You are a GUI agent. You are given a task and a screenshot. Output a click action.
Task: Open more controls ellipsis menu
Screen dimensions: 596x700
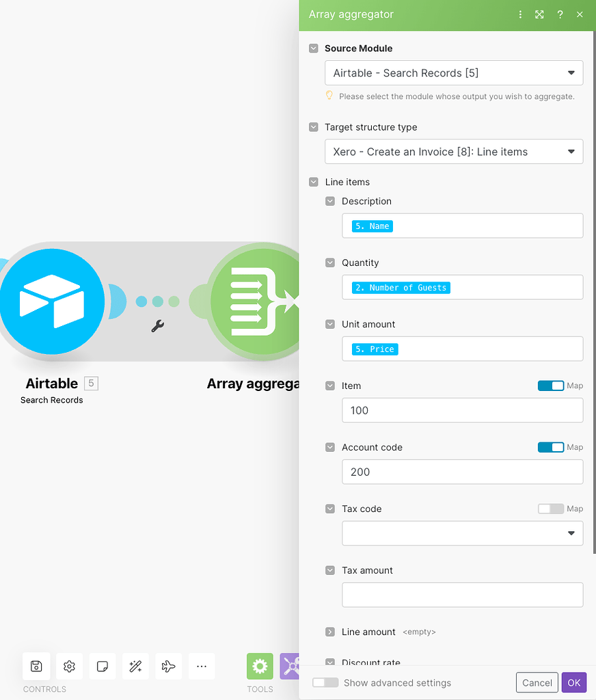[x=202, y=667]
